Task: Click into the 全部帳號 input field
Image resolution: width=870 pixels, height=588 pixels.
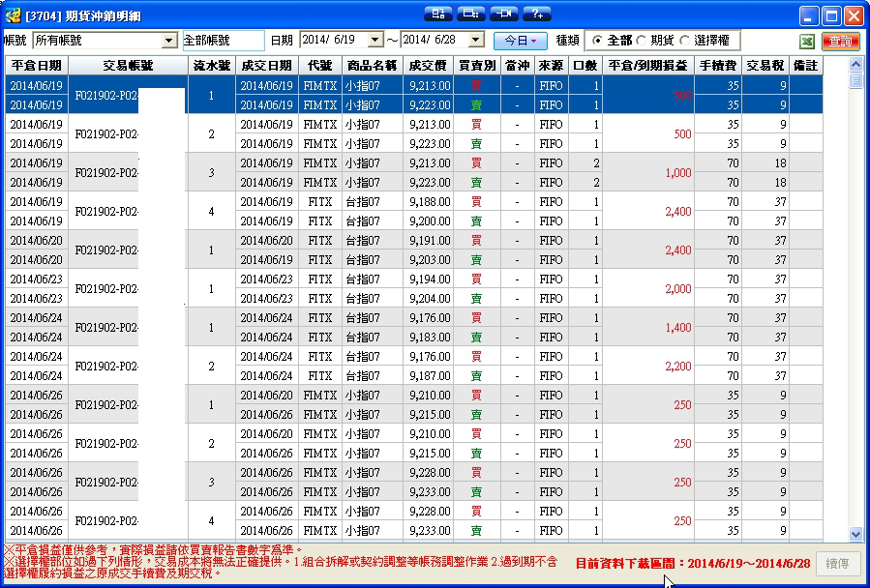Action: point(224,41)
